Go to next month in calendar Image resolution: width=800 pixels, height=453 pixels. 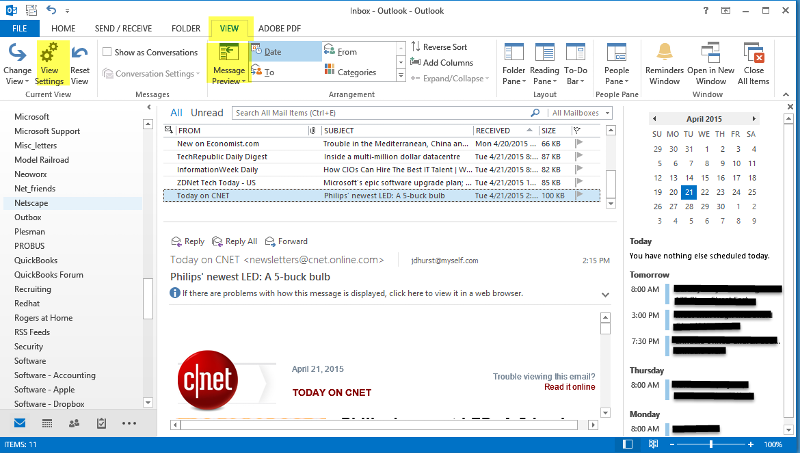[754, 119]
